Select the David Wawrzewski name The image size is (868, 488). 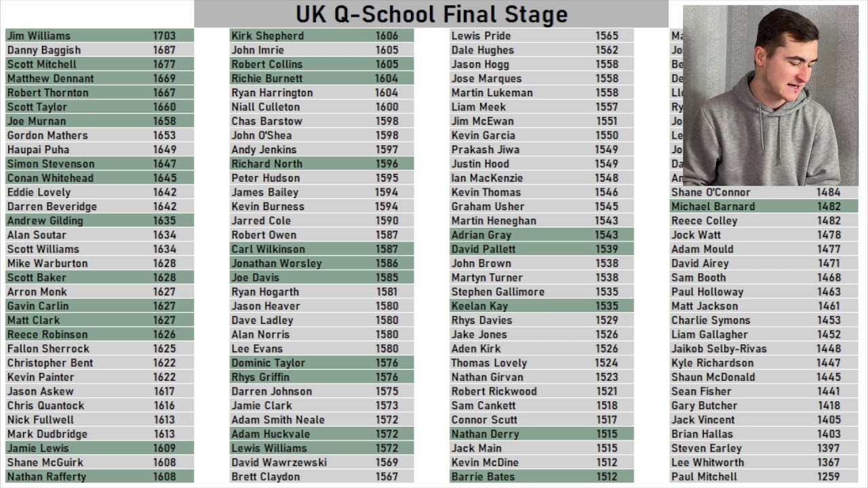pyautogui.click(x=279, y=462)
